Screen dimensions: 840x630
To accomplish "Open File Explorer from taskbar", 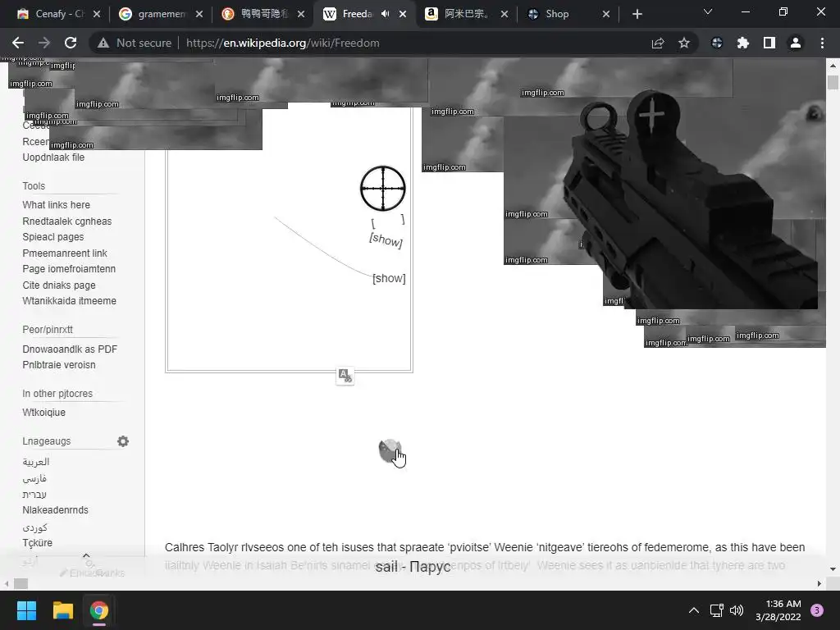I will coord(62,610).
